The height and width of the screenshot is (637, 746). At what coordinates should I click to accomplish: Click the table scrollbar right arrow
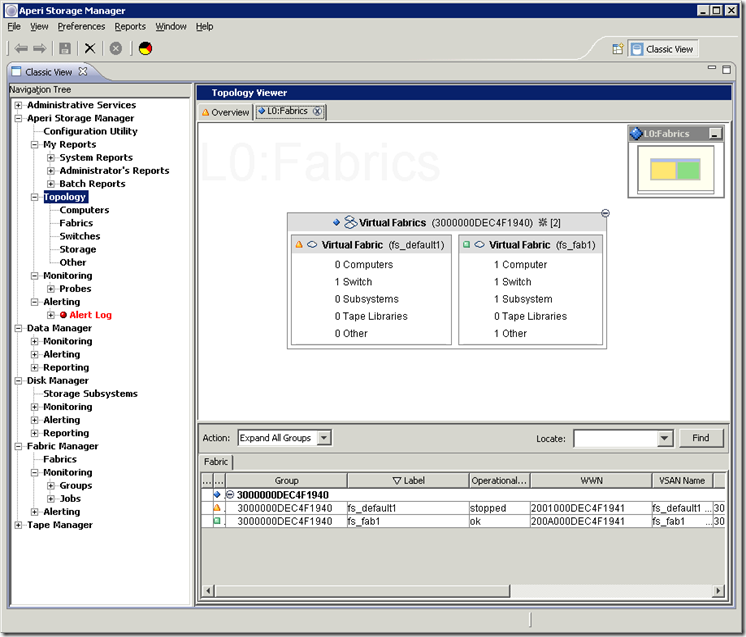point(718,591)
